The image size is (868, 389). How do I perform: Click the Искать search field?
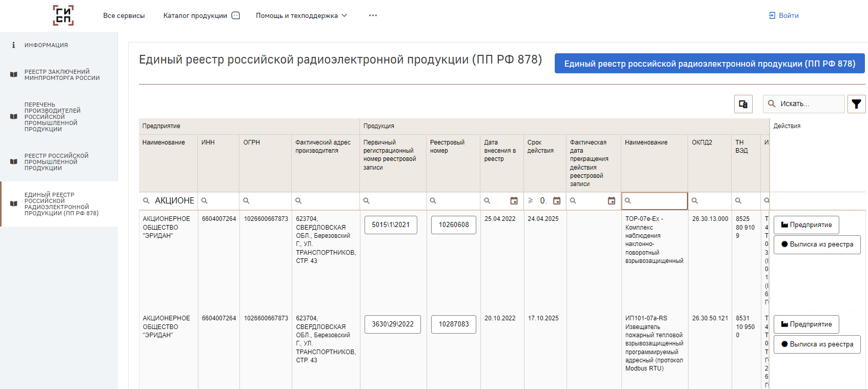(x=803, y=104)
